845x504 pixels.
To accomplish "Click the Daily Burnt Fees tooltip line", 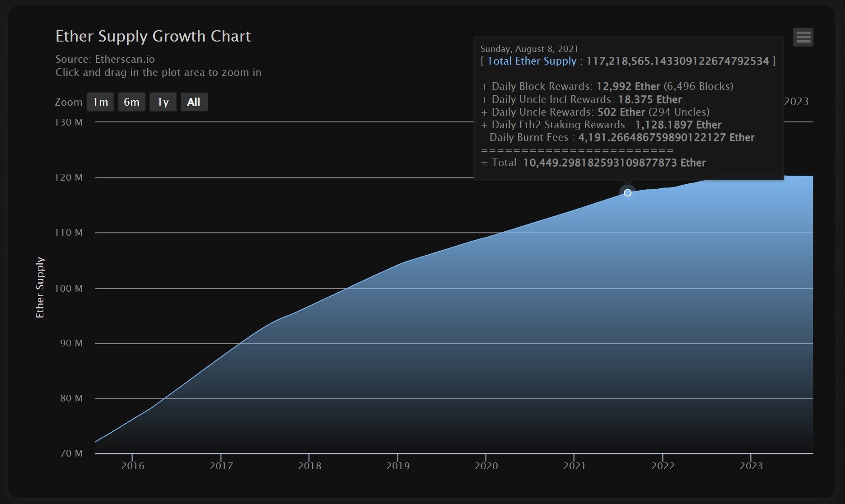I will (617, 137).
